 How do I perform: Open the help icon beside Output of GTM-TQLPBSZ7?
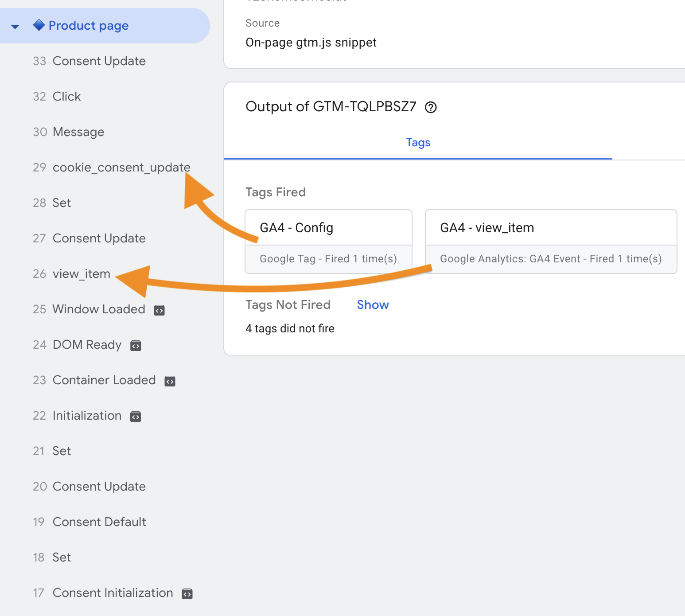tap(430, 107)
